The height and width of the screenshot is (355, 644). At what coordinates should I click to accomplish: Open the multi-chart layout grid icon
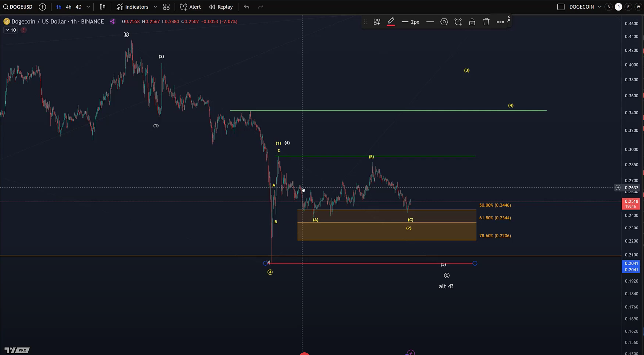click(x=166, y=7)
